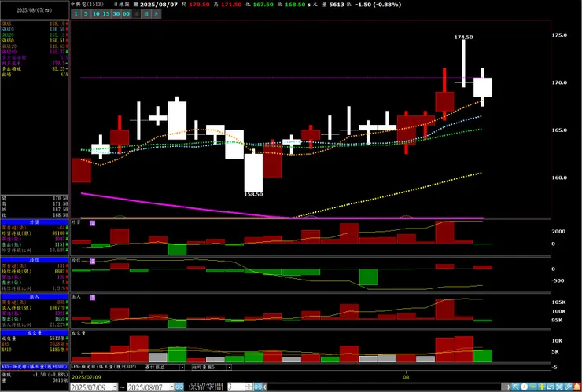Select the blue 外資 panel header
The width and height of the screenshot is (582, 392).
click(34, 222)
